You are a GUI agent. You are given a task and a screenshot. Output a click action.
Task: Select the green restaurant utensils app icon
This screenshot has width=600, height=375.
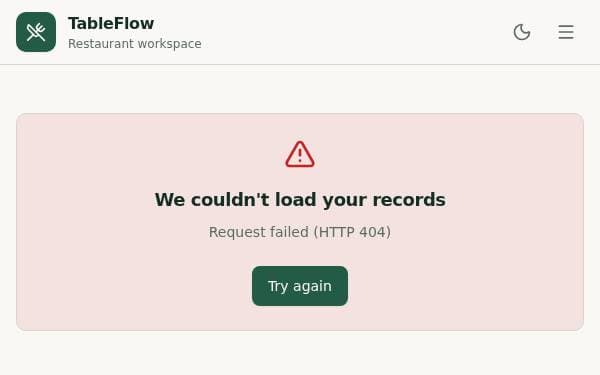tap(36, 32)
